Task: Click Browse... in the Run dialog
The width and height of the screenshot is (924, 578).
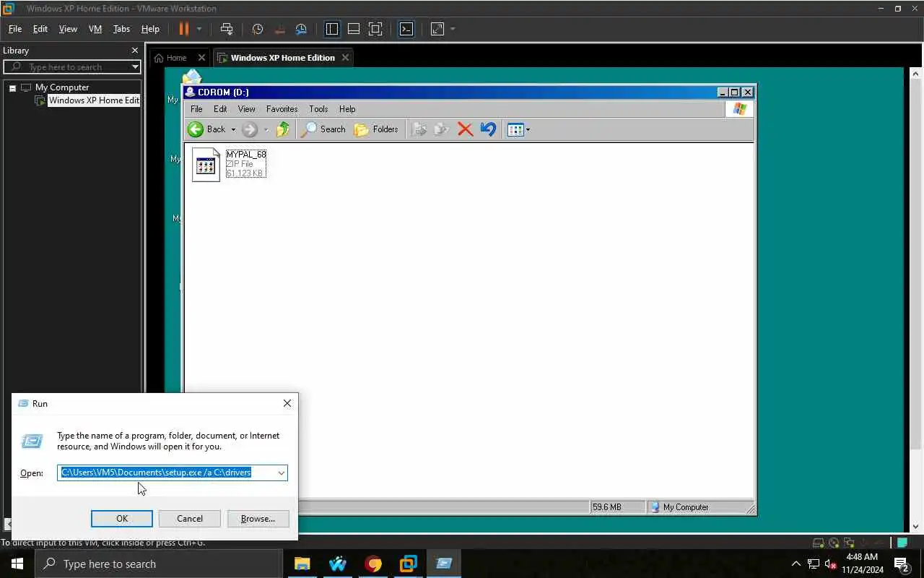Action: (258, 519)
